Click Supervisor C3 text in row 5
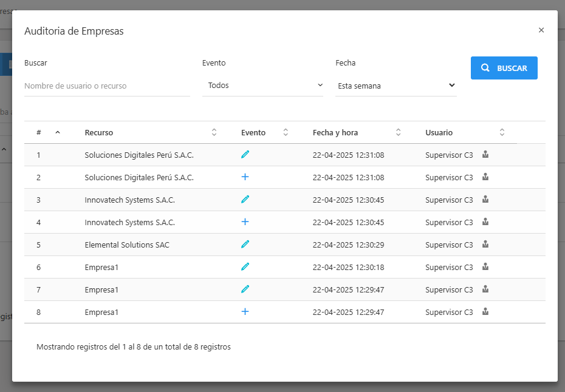Image resolution: width=565 pixels, height=392 pixels. (x=449, y=245)
